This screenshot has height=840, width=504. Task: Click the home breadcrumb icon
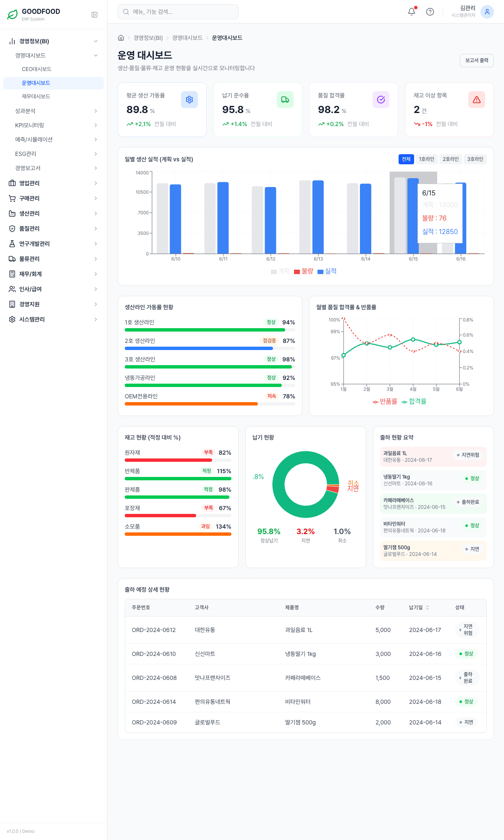coord(121,38)
